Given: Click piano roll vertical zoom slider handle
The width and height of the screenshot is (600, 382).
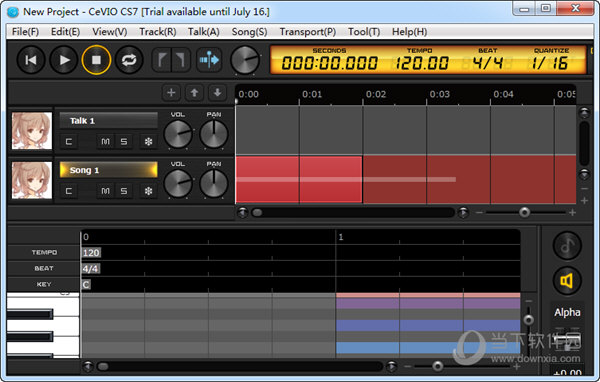Looking at the screenshot, I should [528, 319].
